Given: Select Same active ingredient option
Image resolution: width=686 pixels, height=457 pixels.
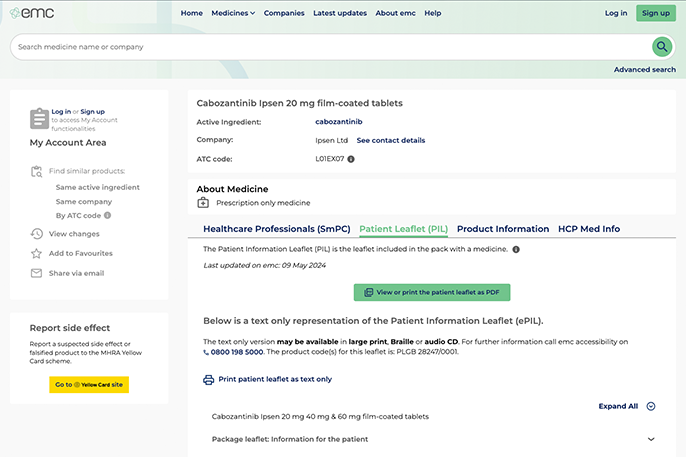Looking at the screenshot, I should tap(98, 187).
